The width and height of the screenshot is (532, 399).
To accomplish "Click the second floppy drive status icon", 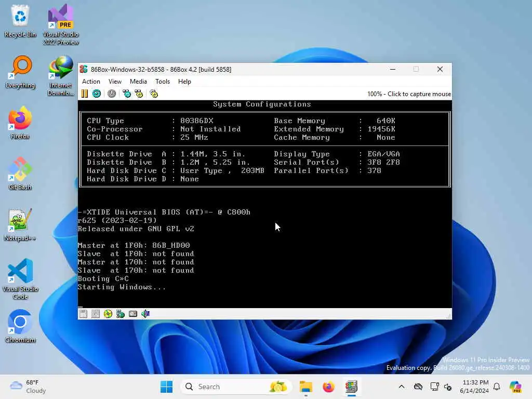I will (96, 314).
